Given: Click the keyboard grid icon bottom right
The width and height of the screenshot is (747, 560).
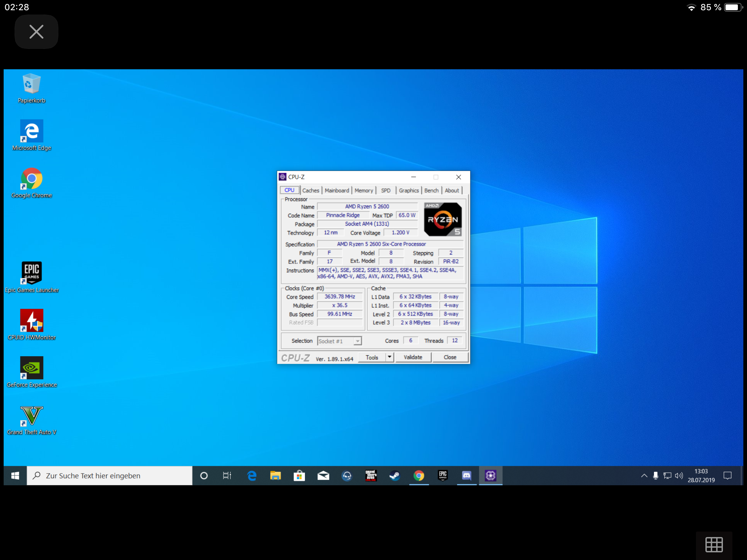Looking at the screenshot, I should (x=714, y=545).
